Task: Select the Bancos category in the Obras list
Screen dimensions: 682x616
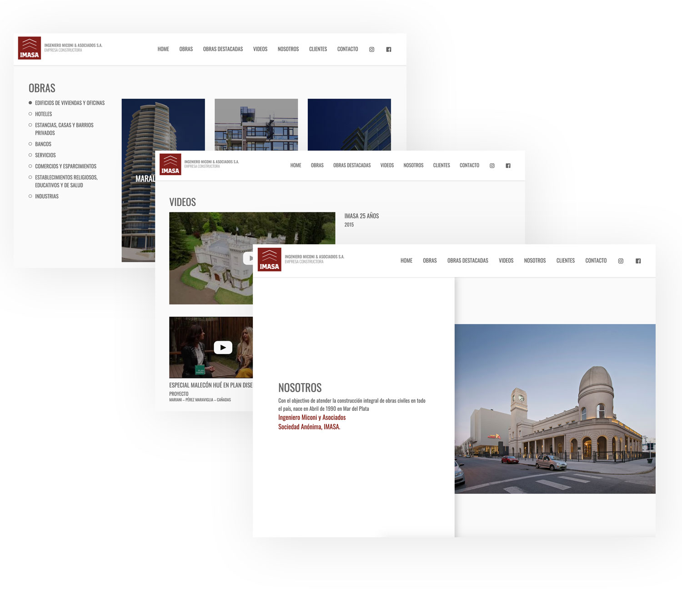Action: click(43, 144)
